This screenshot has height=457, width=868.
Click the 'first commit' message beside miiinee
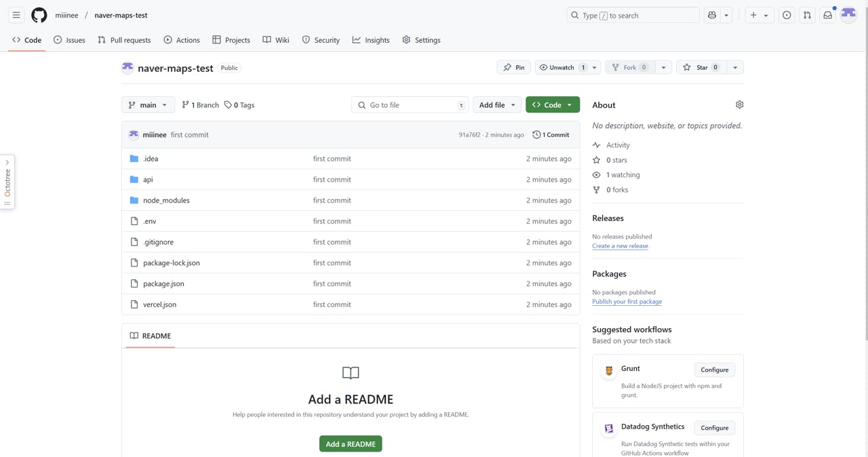pos(189,135)
